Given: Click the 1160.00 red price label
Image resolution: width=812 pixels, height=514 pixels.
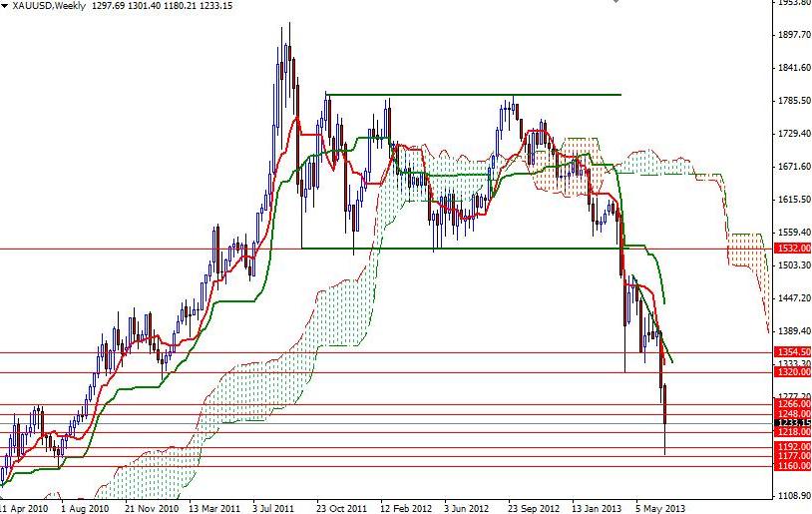Looking at the screenshot, I should (792, 466).
